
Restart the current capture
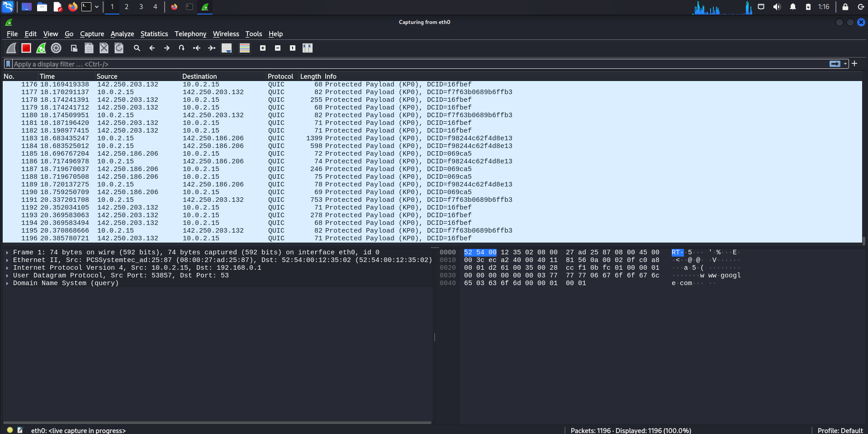pos(41,48)
